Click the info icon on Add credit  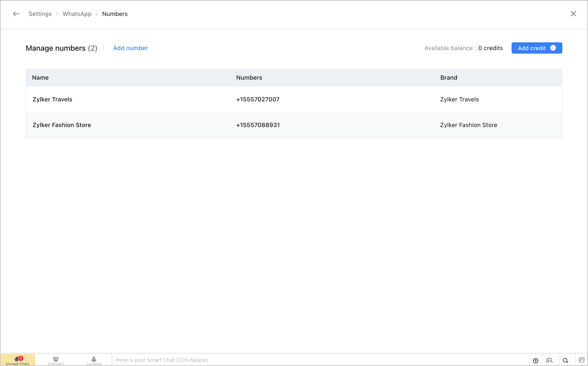pyautogui.click(x=553, y=48)
